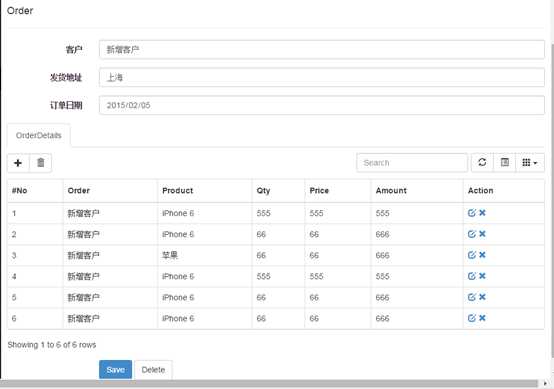
Task: Click the Amount column header
Action: click(417, 191)
